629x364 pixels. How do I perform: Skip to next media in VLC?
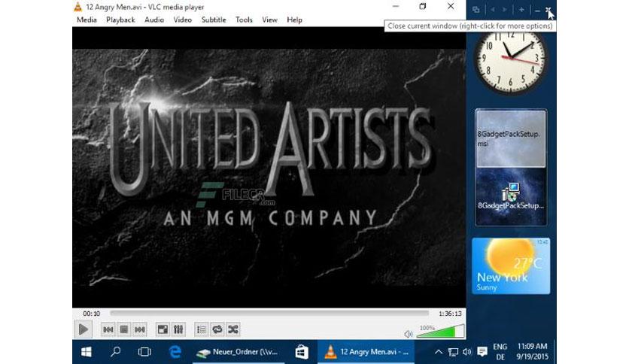pyautogui.click(x=140, y=329)
